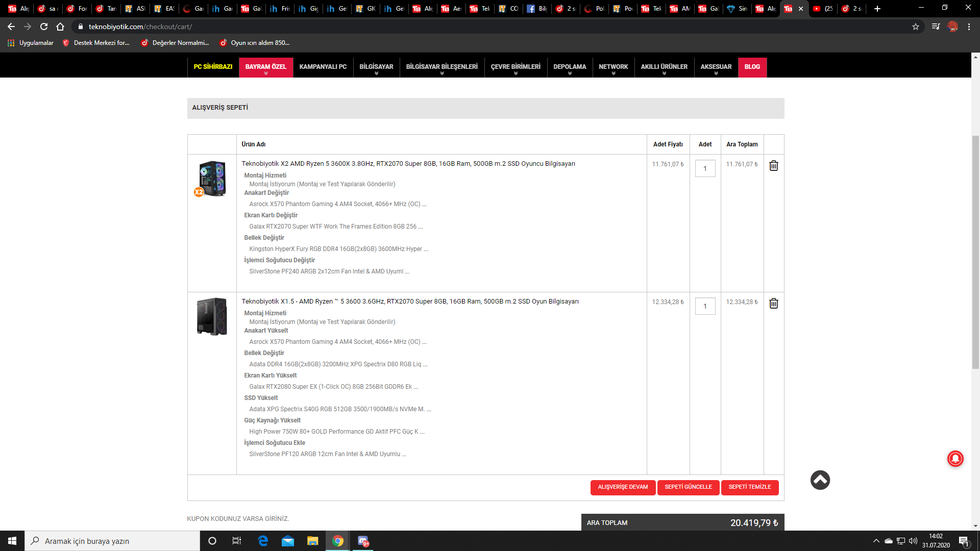Go to browser home page icon
Viewport: 980px width, 551px height.
[60, 27]
